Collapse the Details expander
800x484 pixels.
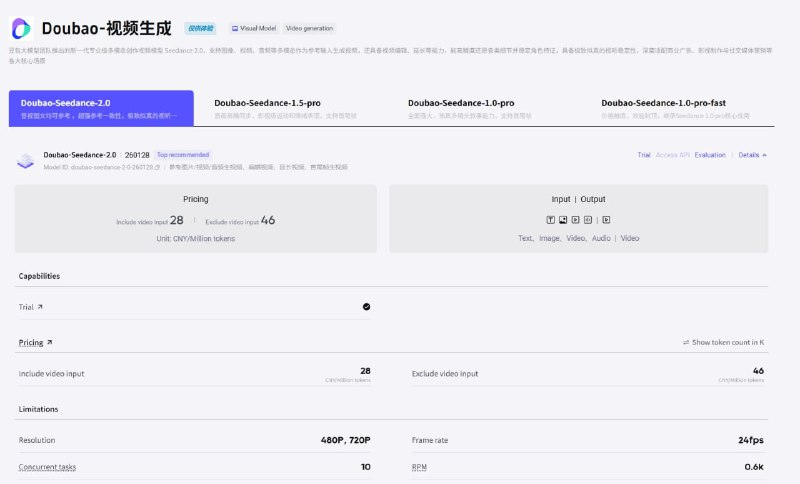pos(753,155)
